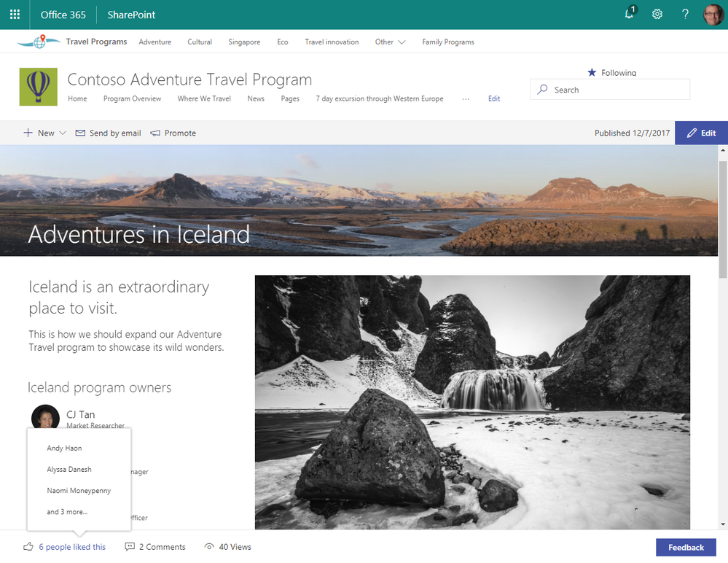The height and width of the screenshot is (563, 728).
Task: Open the Office 365 app launcher grid
Action: [x=15, y=15]
